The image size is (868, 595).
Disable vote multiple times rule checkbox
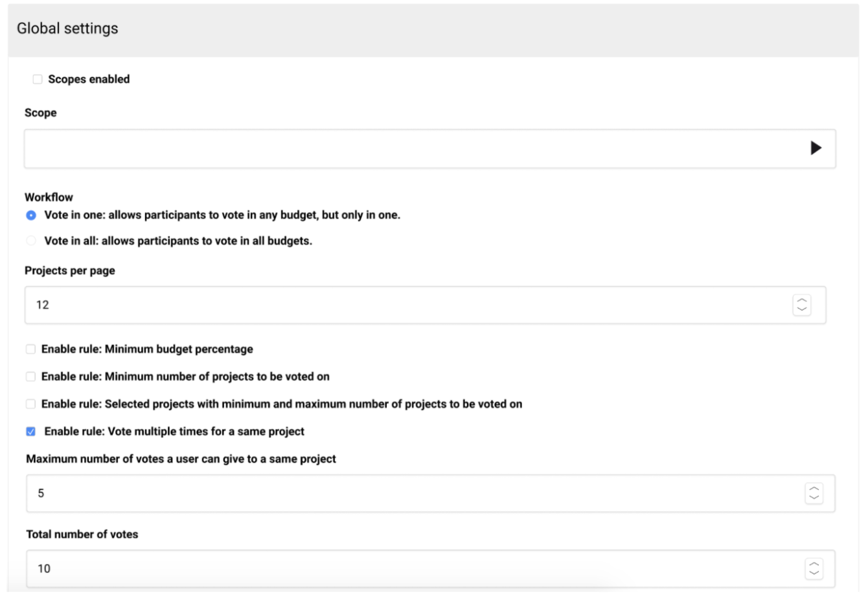coord(30,432)
